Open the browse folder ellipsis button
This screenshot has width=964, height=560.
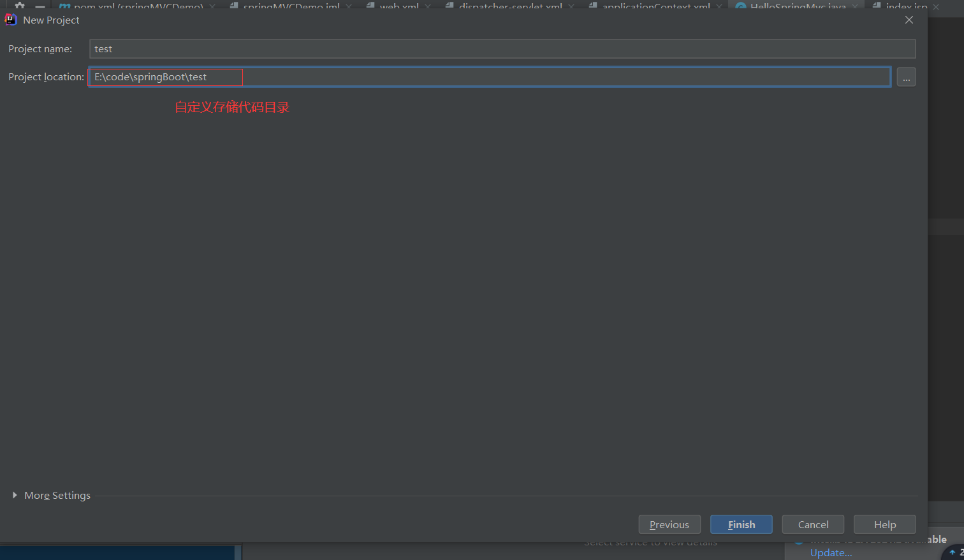(906, 77)
